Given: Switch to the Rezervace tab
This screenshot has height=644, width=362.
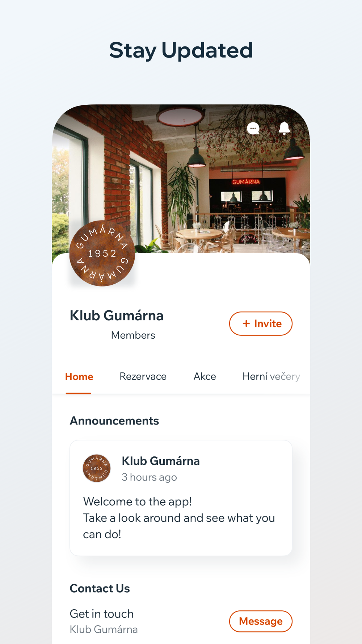Looking at the screenshot, I should pyautogui.click(x=143, y=377).
